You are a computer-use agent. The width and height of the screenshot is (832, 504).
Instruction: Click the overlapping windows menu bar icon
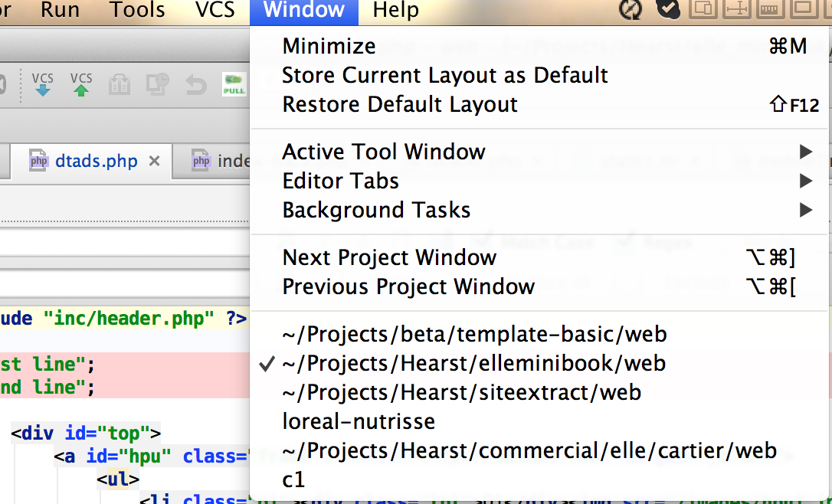pyautogui.click(x=703, y=9)
